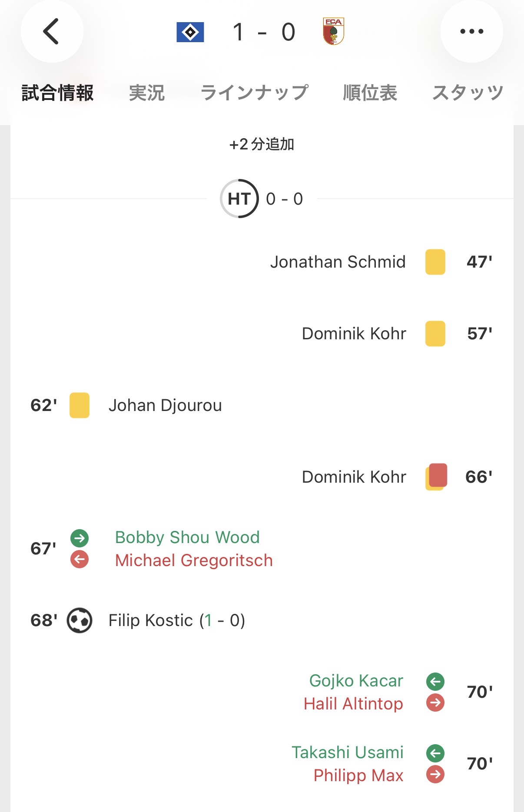Tap the FC Augsburg team crest
524x812 pixels.
(333, 31)
